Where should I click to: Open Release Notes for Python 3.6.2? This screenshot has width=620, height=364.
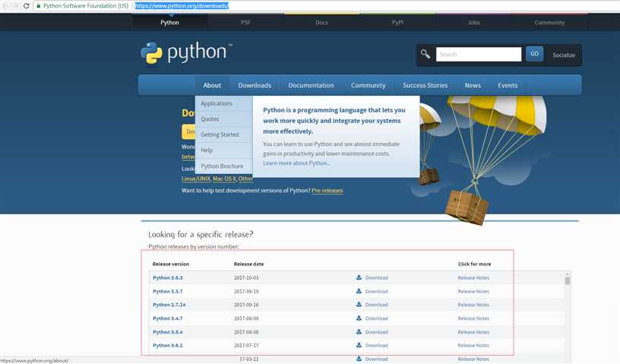(473, 346)
